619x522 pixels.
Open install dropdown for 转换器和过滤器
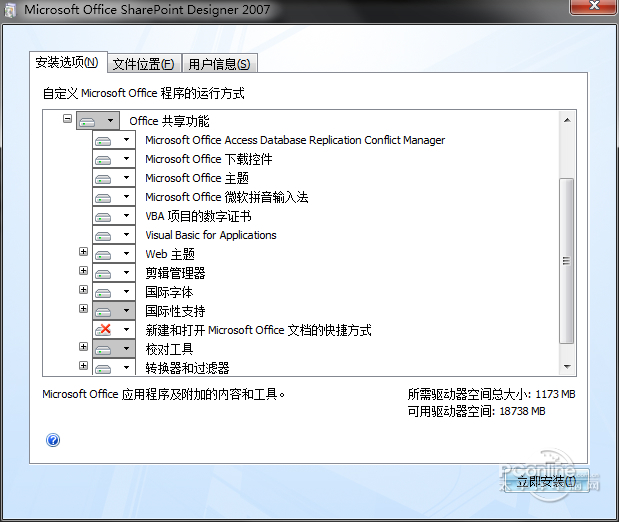tap(114, 367)
